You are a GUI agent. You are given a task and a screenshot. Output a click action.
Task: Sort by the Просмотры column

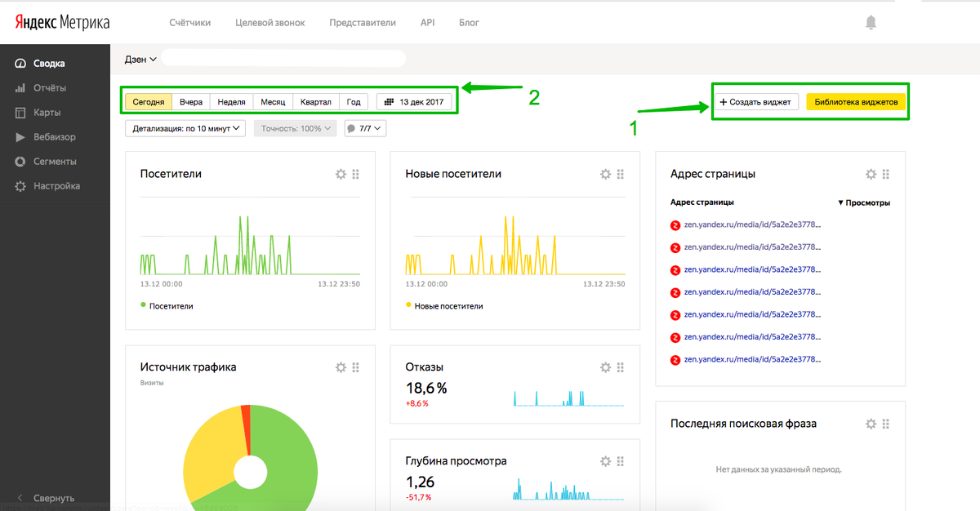(x=864, y=202)
